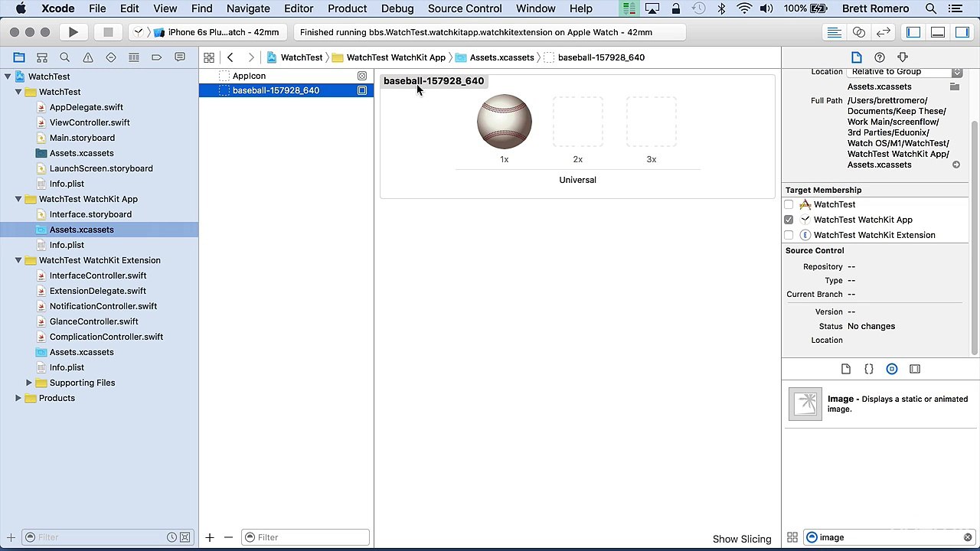The image size is (980, 551).
Task: Add a new asset with plus button
Action: click(x=210, y=537)
